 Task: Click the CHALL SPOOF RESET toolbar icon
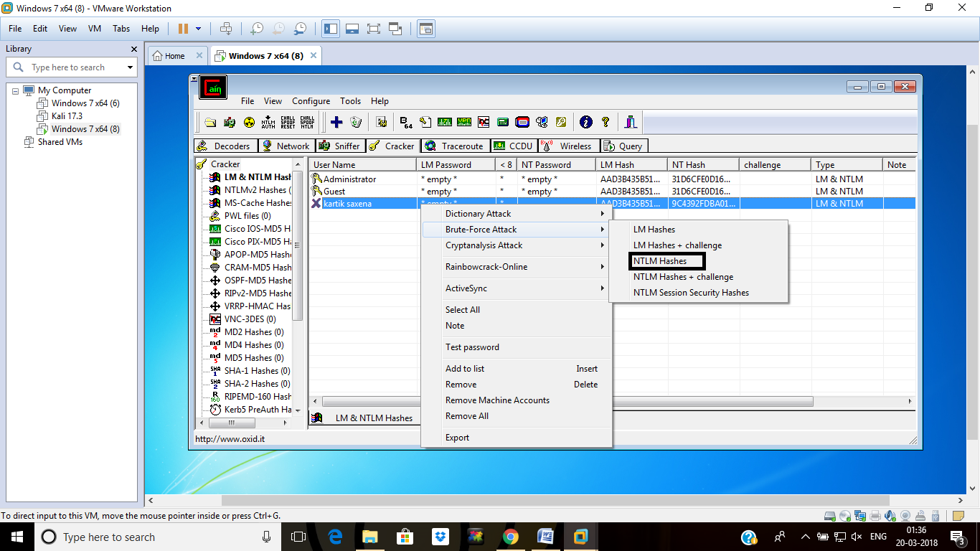pyautogui.click(x=288, y=122)
